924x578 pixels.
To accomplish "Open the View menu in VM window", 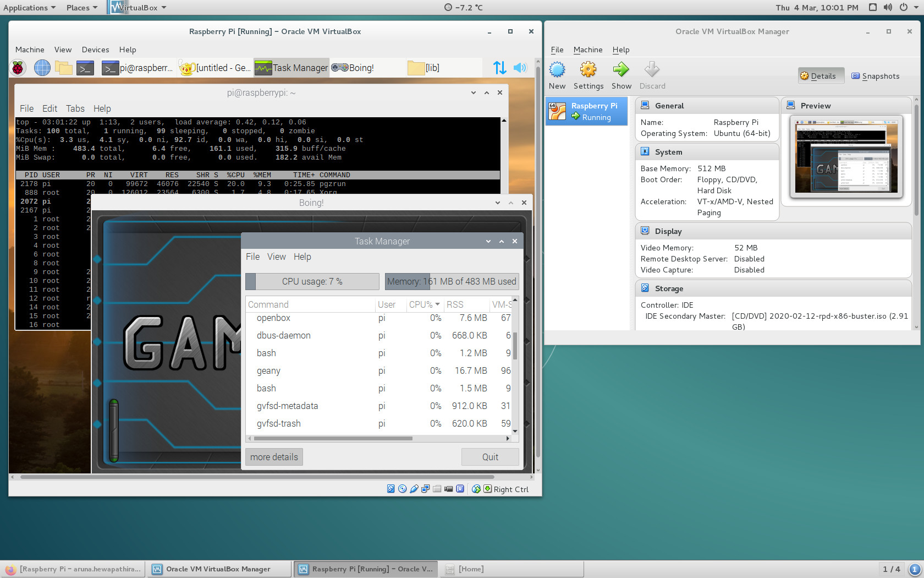I will [x=63, y=50].
